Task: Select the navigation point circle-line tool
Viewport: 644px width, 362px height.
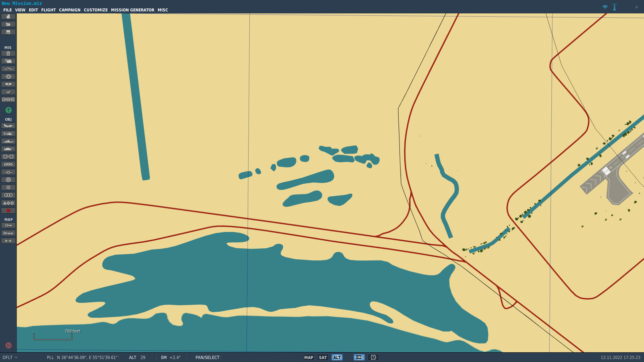Action: point(8,172)
